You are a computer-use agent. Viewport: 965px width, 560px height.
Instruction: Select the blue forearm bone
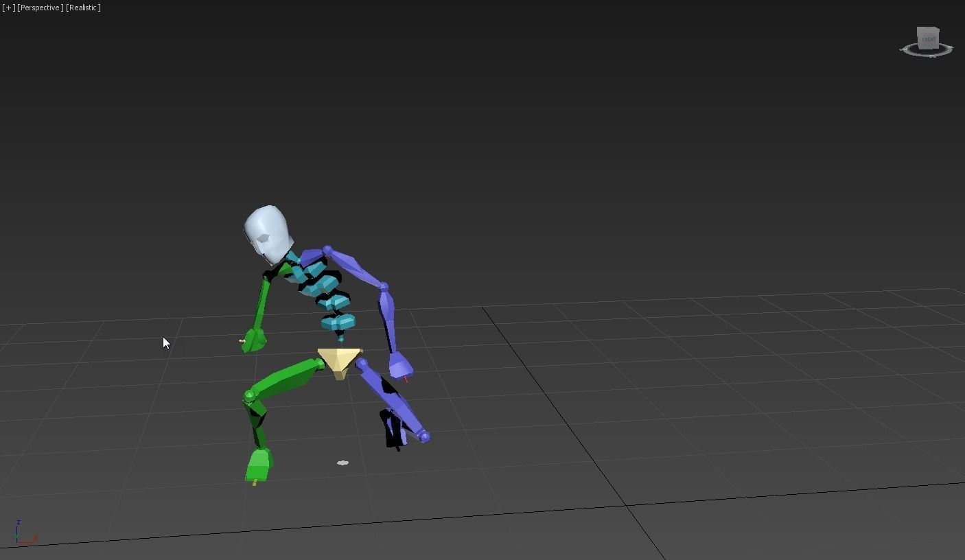388,320
